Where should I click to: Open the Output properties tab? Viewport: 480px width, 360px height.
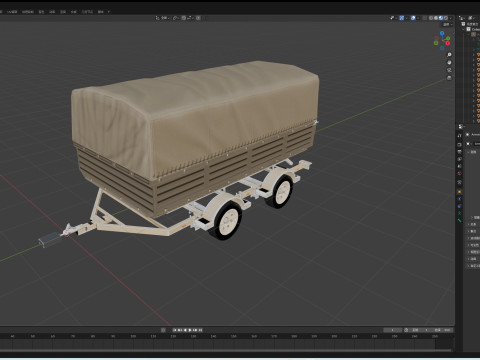(459, 152)
